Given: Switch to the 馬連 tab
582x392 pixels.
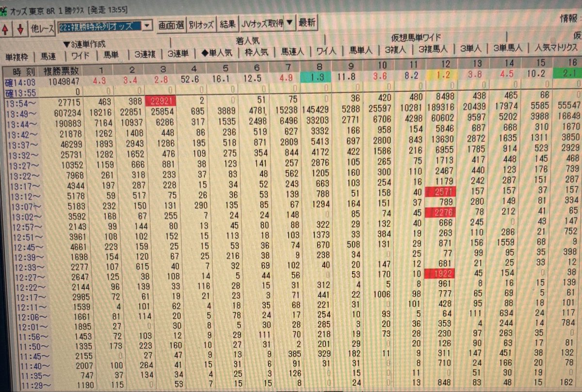Looking at the screenshot, I should coord(48,56).
